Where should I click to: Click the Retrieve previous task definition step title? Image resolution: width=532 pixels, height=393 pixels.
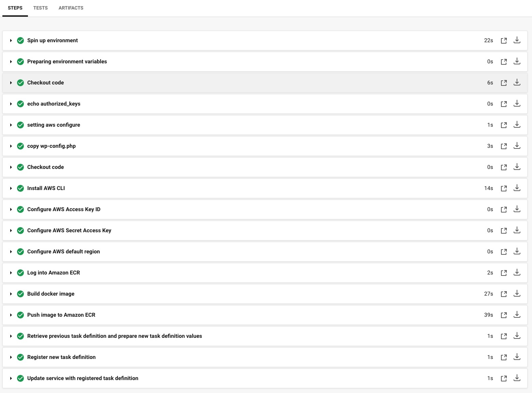pos(115,336)
